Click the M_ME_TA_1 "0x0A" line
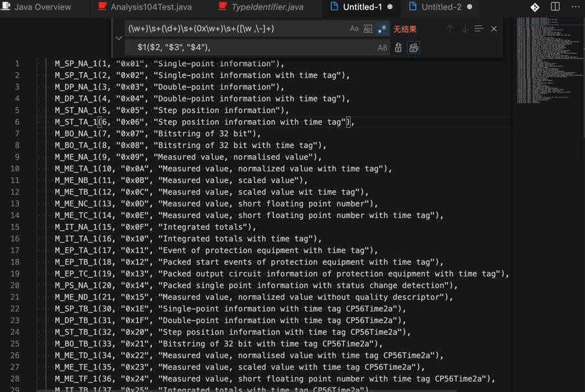Screen dimensions: 585x392 pyautogui.click(x=223, y=169)
